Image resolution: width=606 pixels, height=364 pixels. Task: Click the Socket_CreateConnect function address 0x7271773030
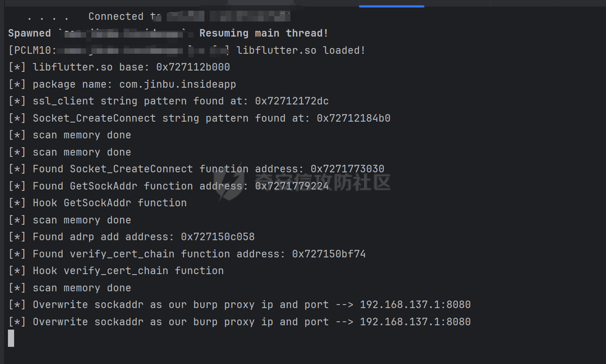point(347,169)
